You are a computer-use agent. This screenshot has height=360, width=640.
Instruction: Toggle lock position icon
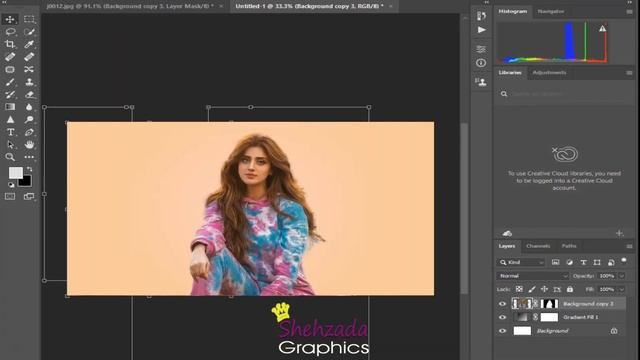point(544,289)
